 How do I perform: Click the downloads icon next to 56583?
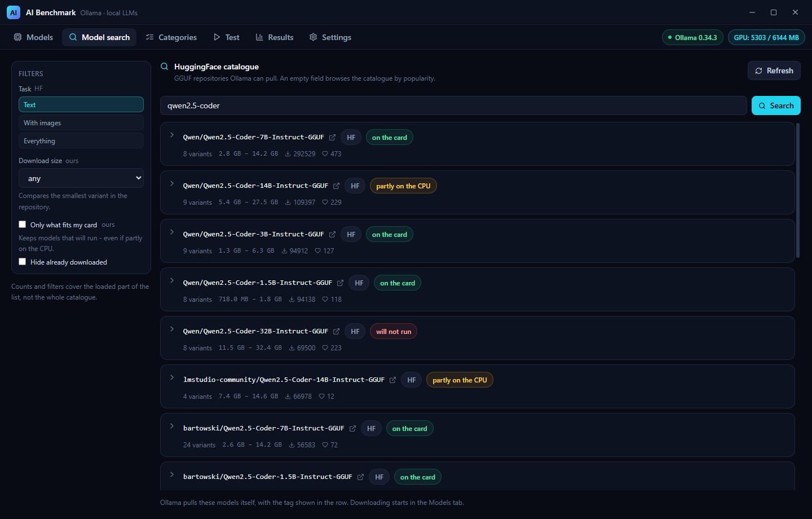point(292,445)
